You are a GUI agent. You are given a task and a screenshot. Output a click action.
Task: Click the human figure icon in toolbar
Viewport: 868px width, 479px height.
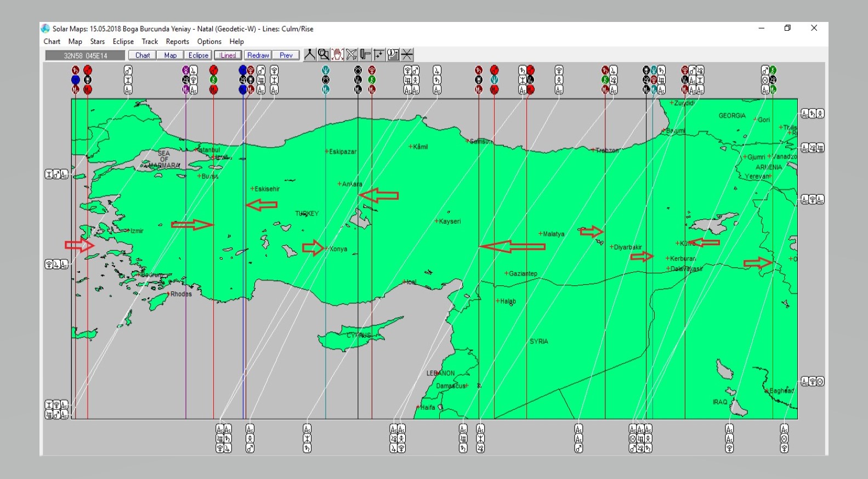310,54
